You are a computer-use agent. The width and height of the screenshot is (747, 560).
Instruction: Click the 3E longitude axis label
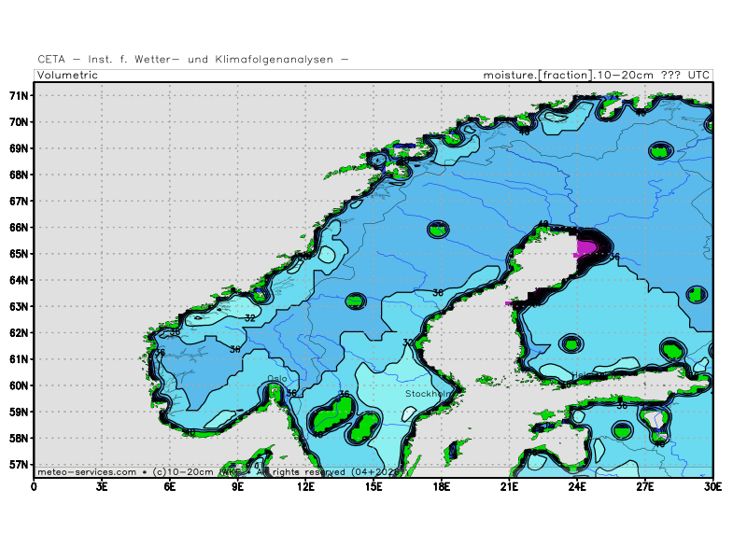coord(102,485)
